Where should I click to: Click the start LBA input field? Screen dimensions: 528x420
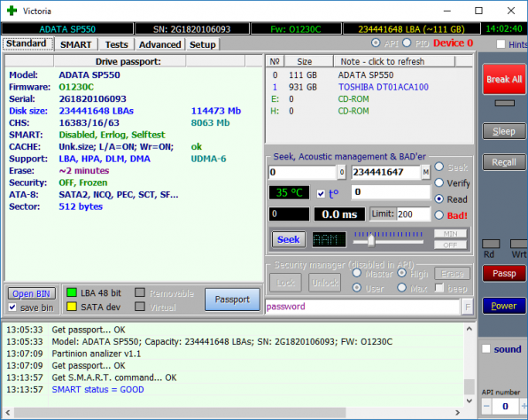click(x=302, y=172)
